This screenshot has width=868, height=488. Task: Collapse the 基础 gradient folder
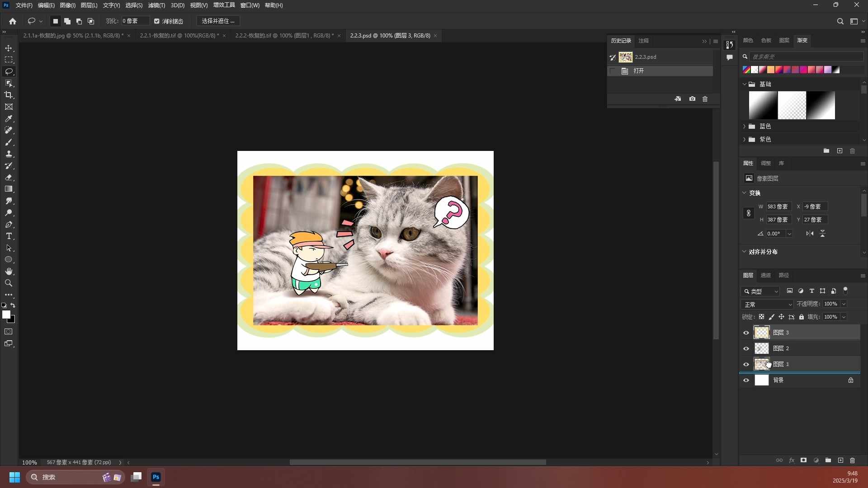click(x=744, y=84)
